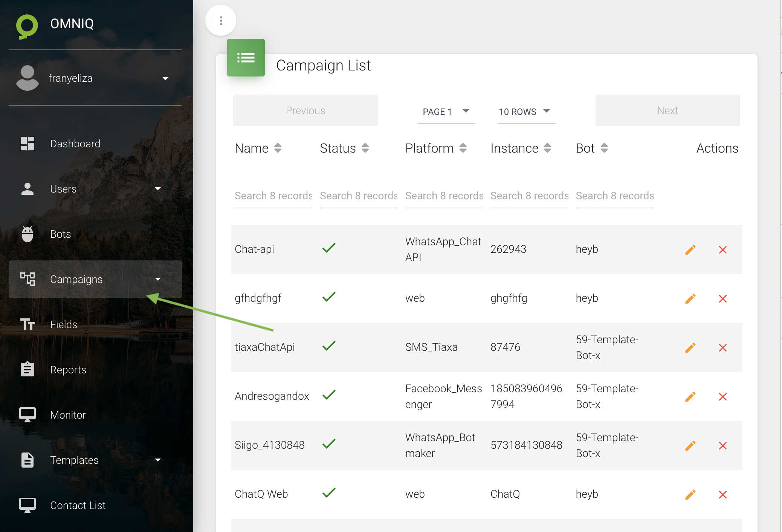Delete the ChatQ Web campaign
The height and width of the screenshot is (532, 782).
pos(722,495)
